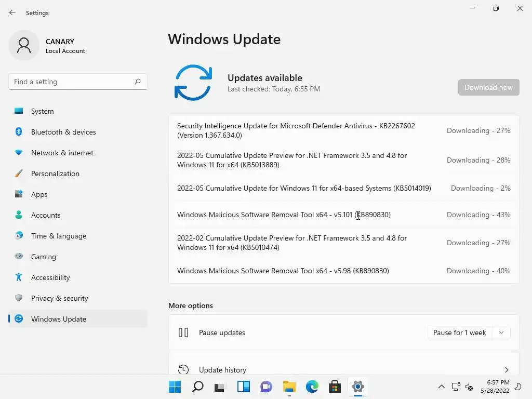Open Chat from the taskbar
Viewport: 532px width, 399px height.
pos(267,387)
